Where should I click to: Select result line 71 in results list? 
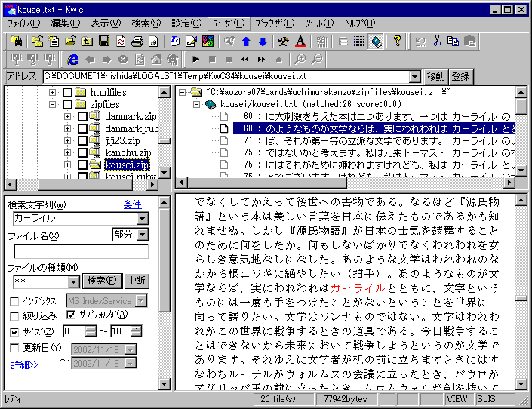374,140
